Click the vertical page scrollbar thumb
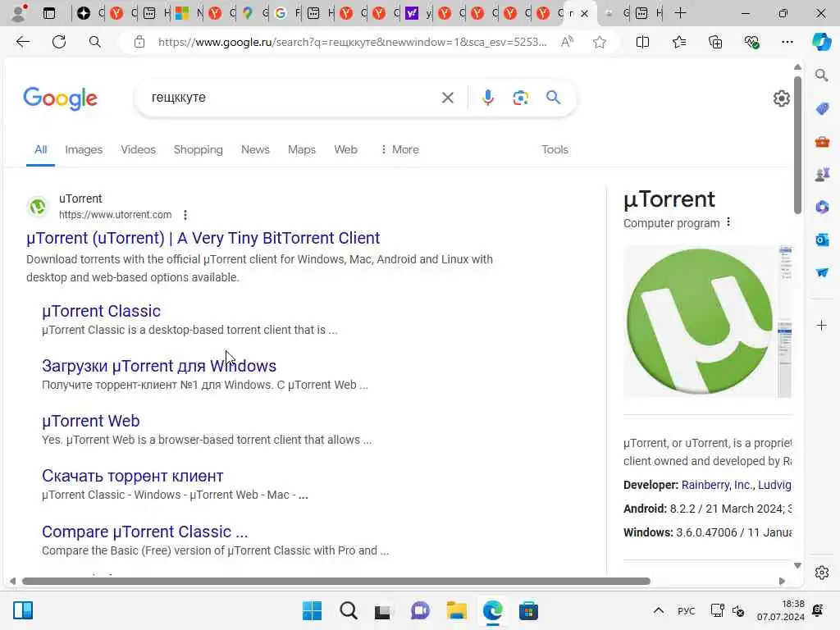The height and width of the screenshot is (630, 840). coord(797,144)
